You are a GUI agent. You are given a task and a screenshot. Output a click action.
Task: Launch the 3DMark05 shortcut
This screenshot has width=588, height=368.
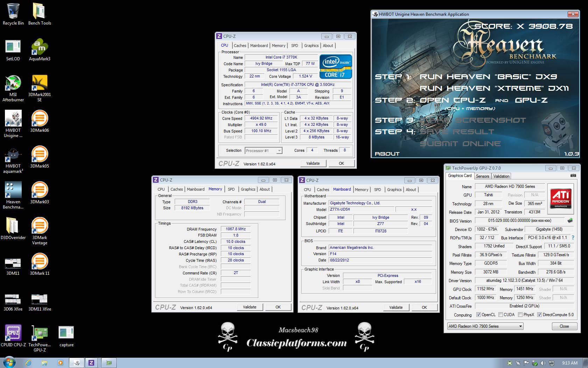click(x=40, y=157)
